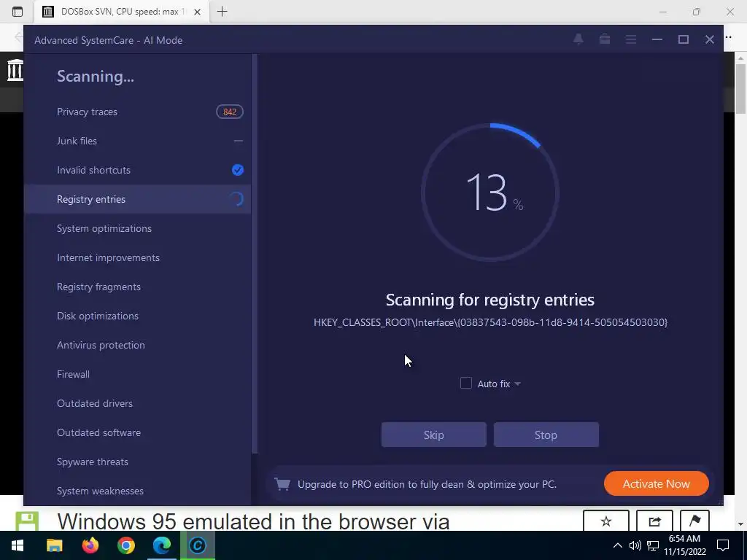Open File Explorer from the taskbar
The height and width of the screenshot is (560, 747).
(54, 545)
